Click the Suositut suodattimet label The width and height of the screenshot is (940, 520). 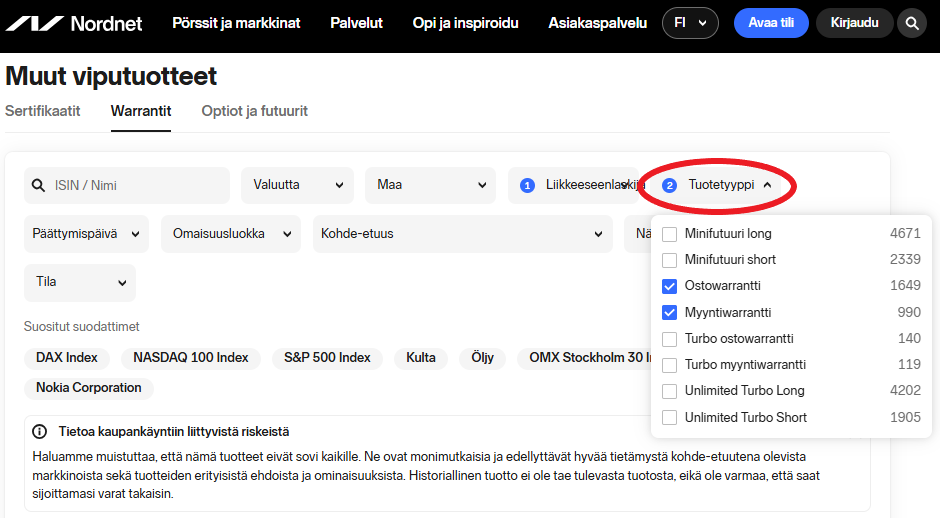pyautogui.click(x=82, y=327)
